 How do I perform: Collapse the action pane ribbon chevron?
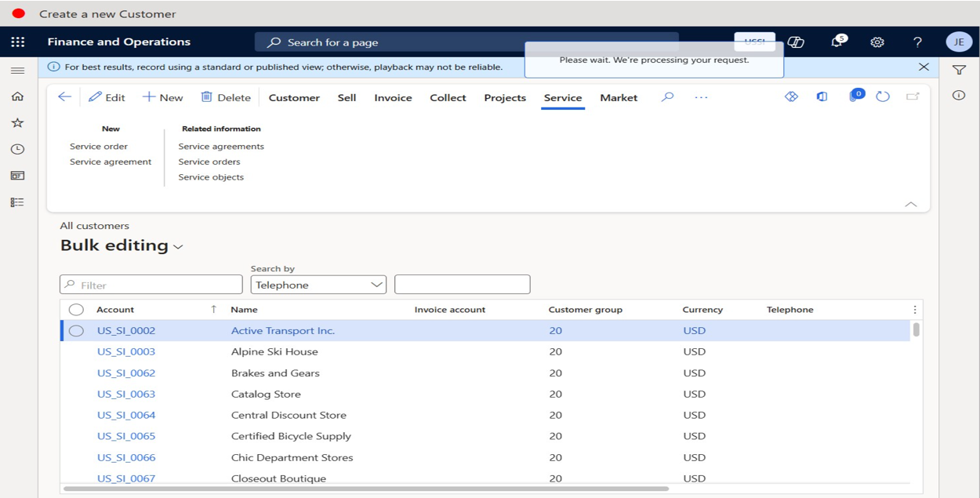tap(910, 204)
